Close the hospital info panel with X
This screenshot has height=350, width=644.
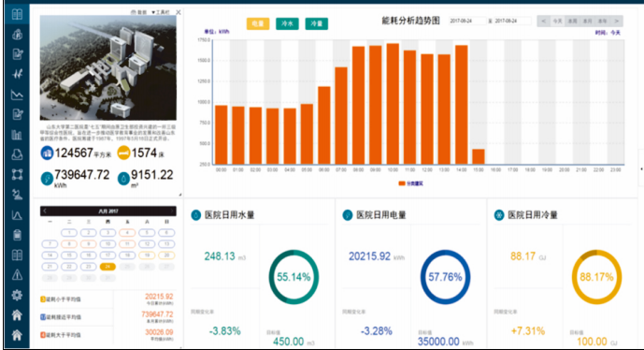tap(179, 12)
